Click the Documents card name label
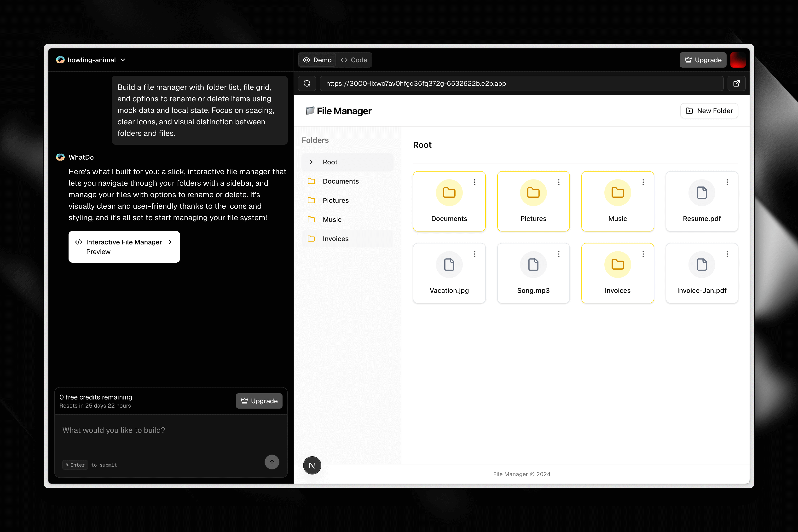This screenshot has width=798, height=532. point(449,219)
